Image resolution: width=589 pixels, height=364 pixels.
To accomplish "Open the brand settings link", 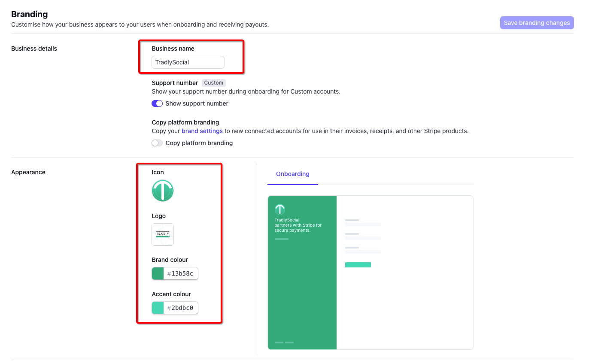I will (x=202, y=131).
